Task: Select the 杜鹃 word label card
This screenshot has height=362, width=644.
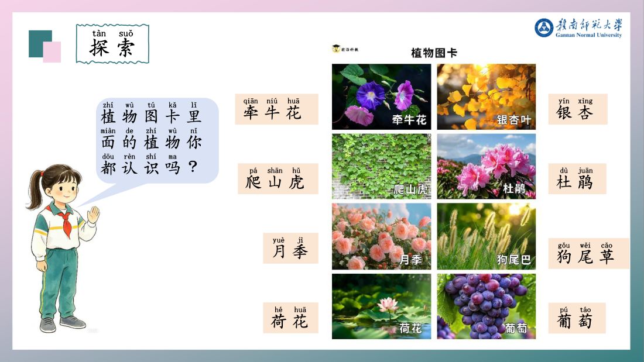Action: point(577,178)
